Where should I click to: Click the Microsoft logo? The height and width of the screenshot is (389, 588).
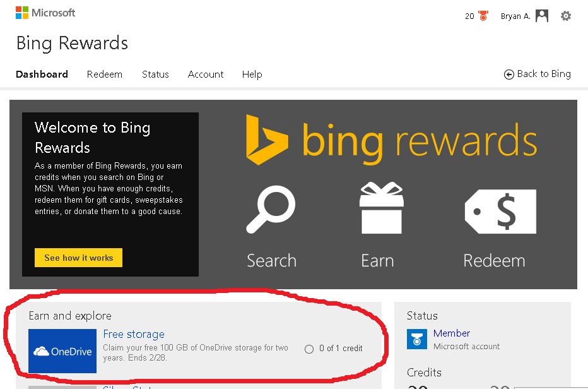pyautogui.click(x=45, y=13)
